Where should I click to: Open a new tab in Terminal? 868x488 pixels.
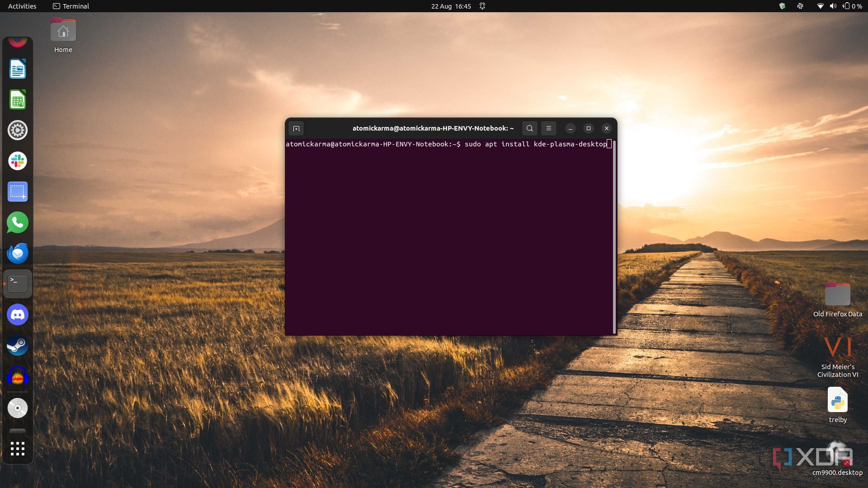pyautogui.click(x=296, y=129)
